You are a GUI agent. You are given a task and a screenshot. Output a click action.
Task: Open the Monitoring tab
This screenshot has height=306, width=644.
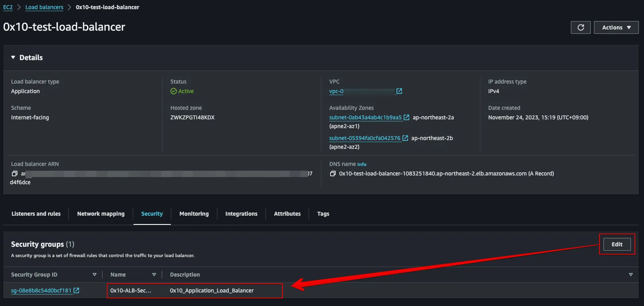(194, 214)
